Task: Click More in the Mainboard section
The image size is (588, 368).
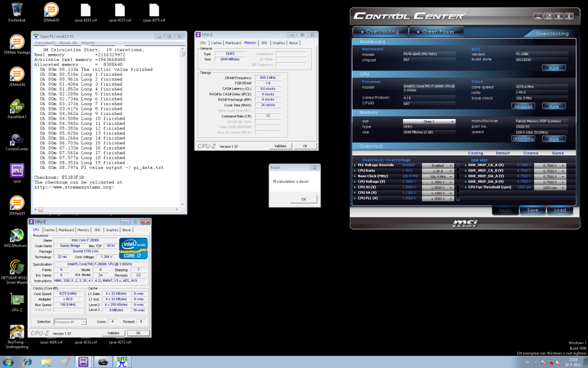Action: pyautogui.click(x=554, y=68)
